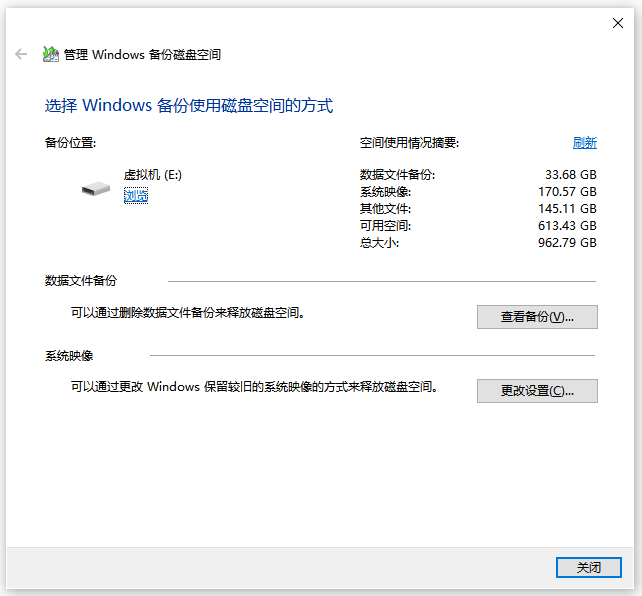The image size is (642, 596).
Task: Click the 刷新 link
Action: pos(584,143)
